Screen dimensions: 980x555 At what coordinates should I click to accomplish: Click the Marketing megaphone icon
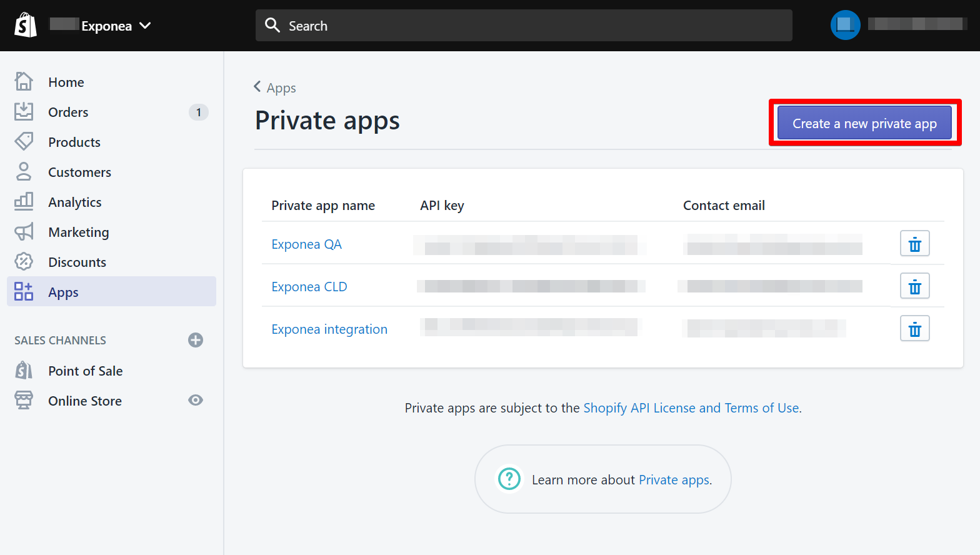24,232
